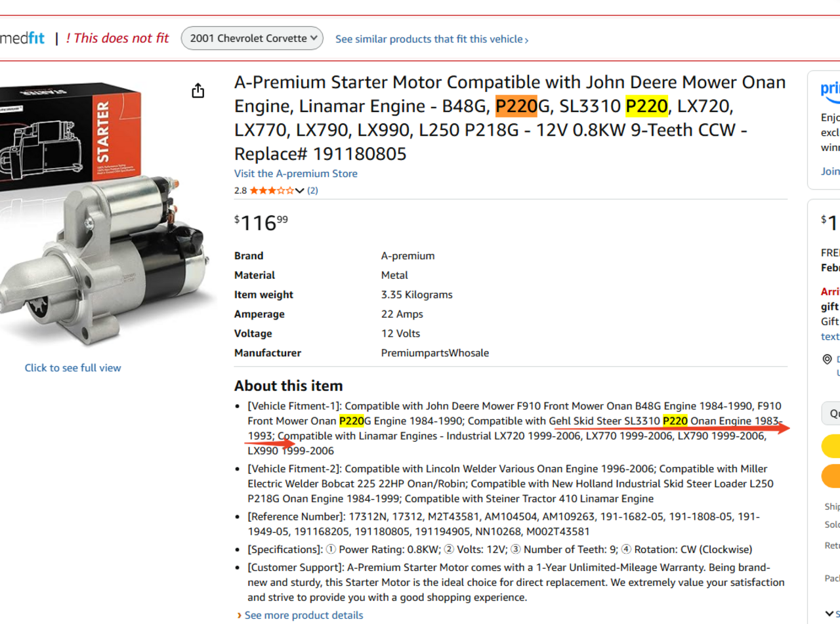Open See more product details link
Viewport: 840px width, 624px height.
(x=304, y=615)
